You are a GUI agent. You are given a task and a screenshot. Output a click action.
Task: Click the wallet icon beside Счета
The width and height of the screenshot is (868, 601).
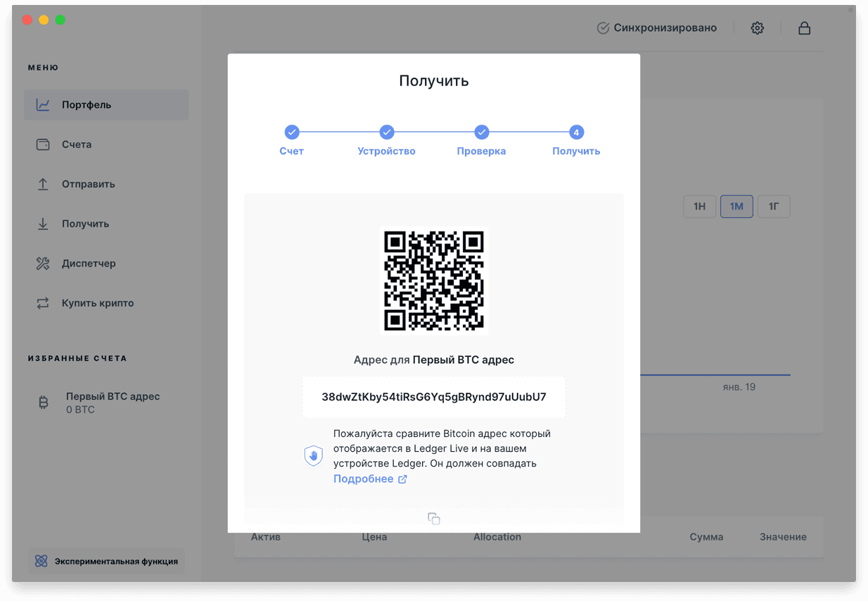tap(43, 144)
